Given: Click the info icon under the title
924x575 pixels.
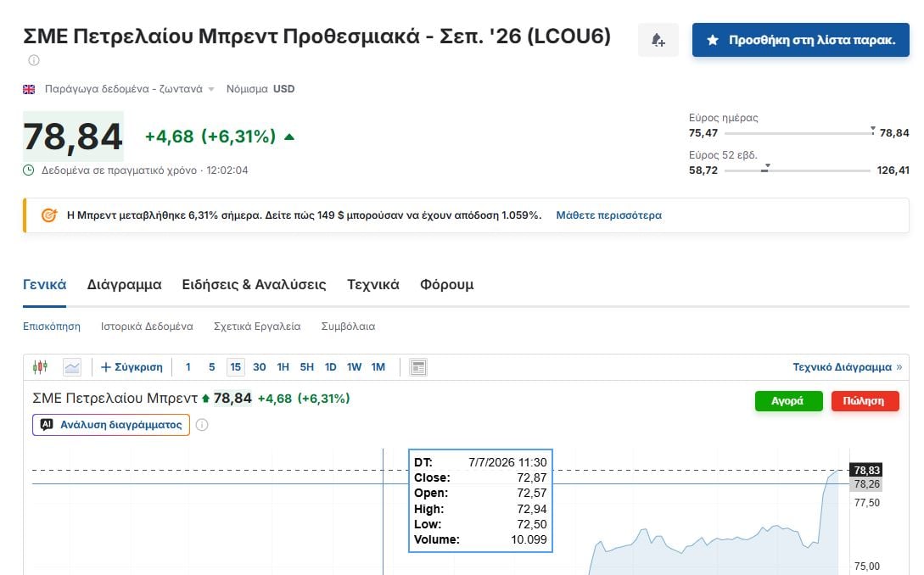Looking at the screenshot, I should pos(34,60).
